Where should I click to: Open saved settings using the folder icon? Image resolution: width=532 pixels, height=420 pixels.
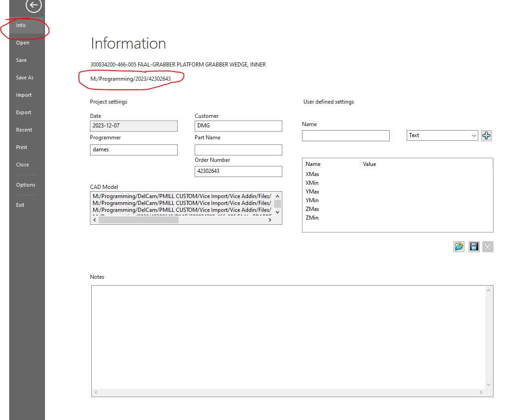tap(459, 246)
